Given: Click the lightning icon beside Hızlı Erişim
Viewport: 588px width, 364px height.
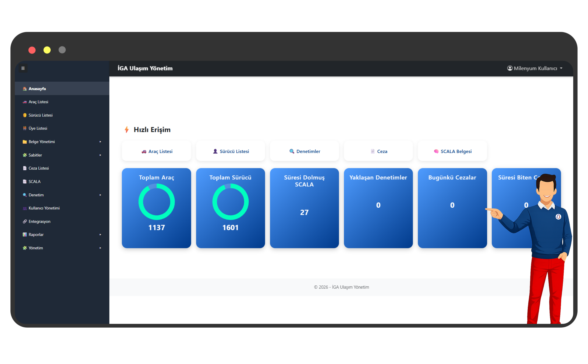Looking at the screenshot, I should click(x=127, y=130).
